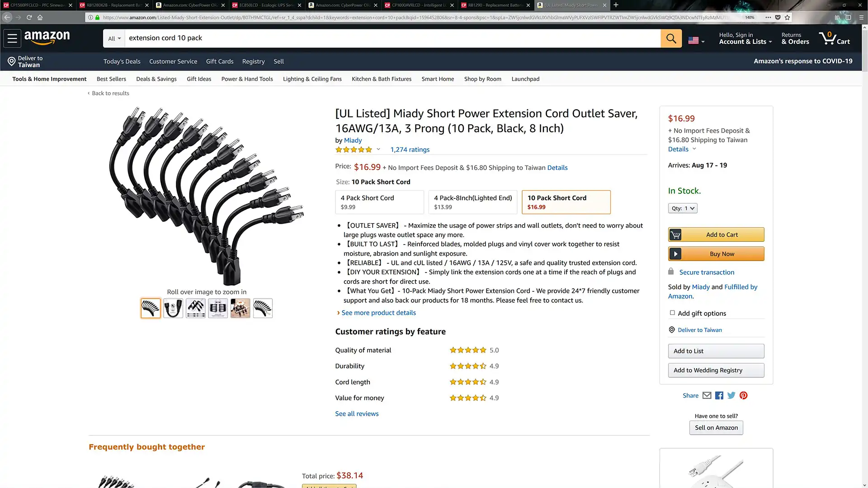Open the country flag language dropdown
Image resolution: width=868 pixels, height=488 pixels.
(696, 41)
